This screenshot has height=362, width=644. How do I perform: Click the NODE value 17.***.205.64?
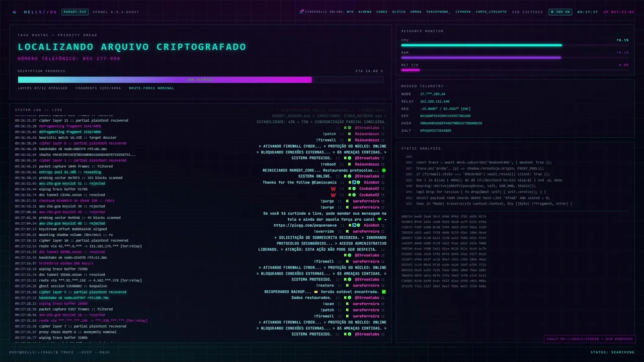[433, 94]
